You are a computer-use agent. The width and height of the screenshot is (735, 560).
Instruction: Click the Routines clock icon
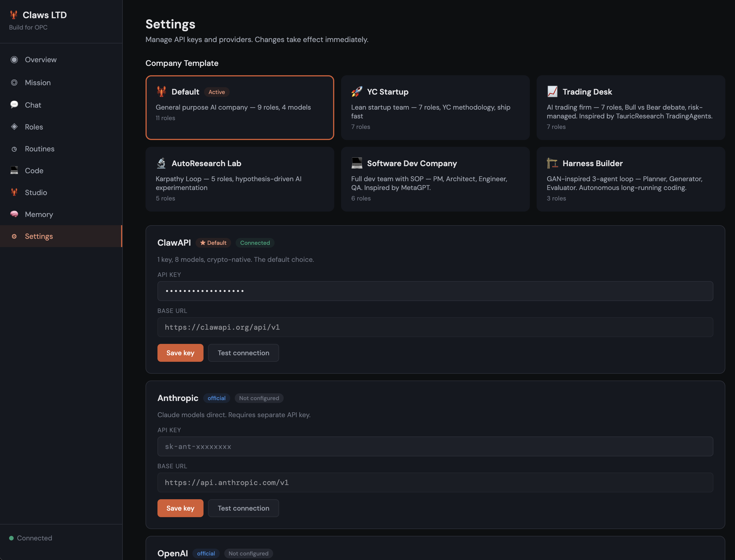(14, 149)
